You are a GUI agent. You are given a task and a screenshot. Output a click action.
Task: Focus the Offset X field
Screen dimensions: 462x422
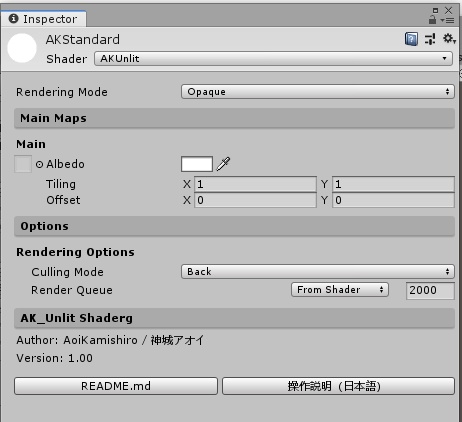pyautogui.click(x=255, y=200)
